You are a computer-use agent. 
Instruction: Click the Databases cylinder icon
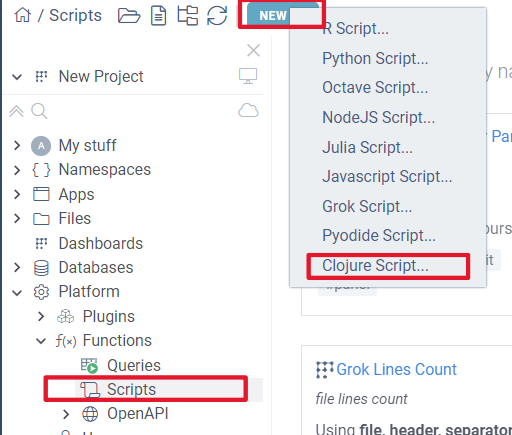point(41,268)
